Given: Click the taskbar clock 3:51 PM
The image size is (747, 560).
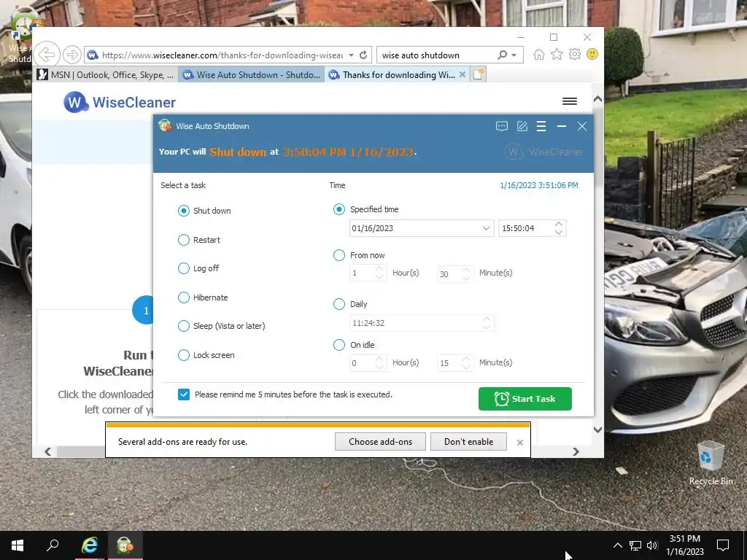Looking at the screenshot, I should tap(684, 545).
